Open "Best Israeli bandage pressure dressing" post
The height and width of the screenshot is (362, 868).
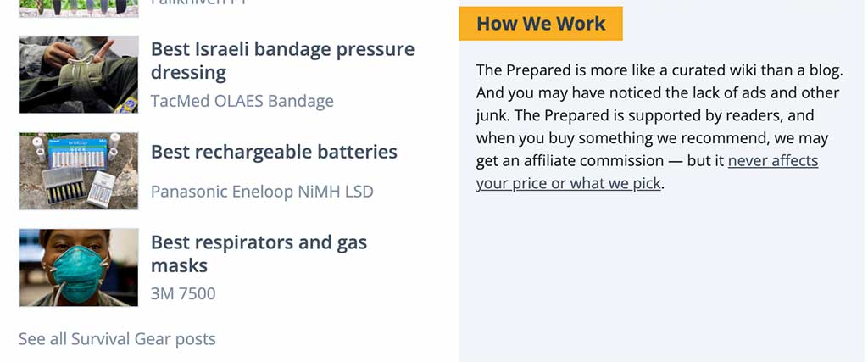(282, 60)
